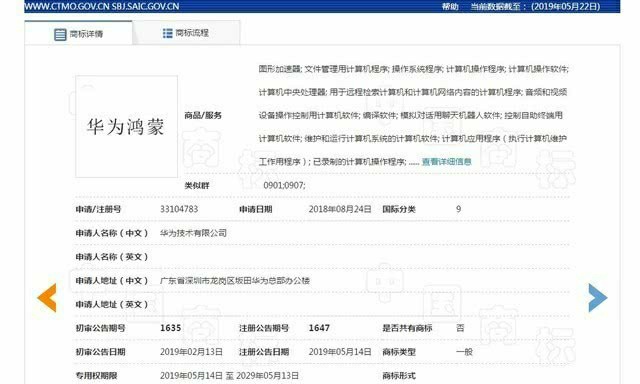The image size is (640, 384).
Task: Click the 申请人地址（英文） label
Action: [x=112, y=304]
